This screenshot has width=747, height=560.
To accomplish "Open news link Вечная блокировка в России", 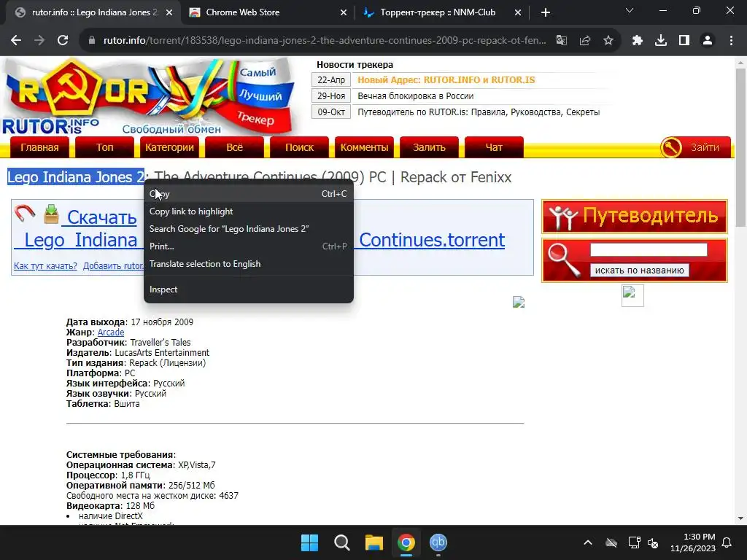I will pos(415,96).
